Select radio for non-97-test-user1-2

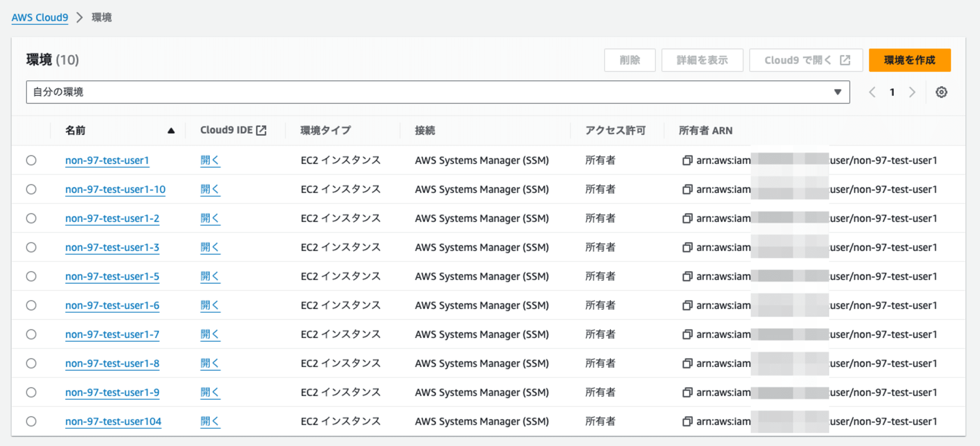tap(31, 218)
